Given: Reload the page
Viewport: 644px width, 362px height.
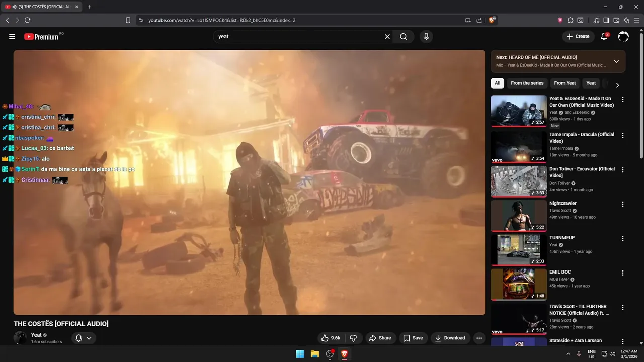Looking at the screenshot, I should pyautogui.click(x=27, y=20).
